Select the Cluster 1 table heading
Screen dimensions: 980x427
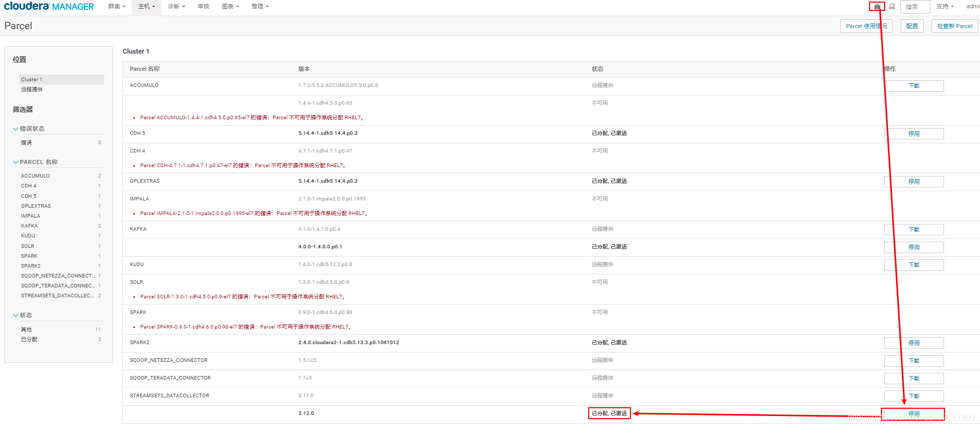tap(136, 52)
